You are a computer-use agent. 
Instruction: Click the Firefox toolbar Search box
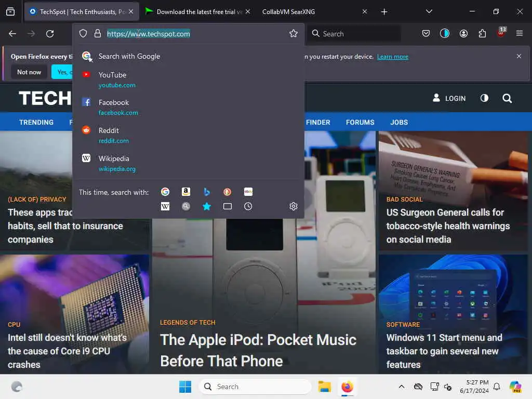[354, 34]
